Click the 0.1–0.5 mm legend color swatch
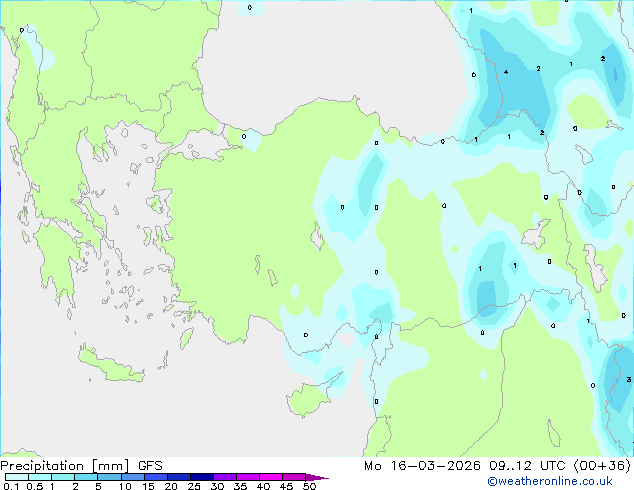This screenshot has width=634, height=490. (x=17, y=477)
